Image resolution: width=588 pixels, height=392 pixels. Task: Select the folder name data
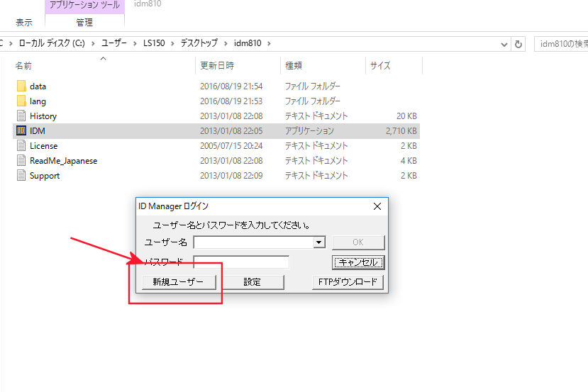click(x=38, y=86)
